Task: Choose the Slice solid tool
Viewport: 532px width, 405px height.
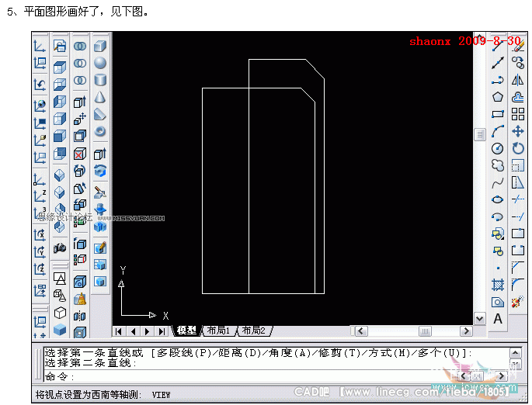Action: [x=99, y=192]
